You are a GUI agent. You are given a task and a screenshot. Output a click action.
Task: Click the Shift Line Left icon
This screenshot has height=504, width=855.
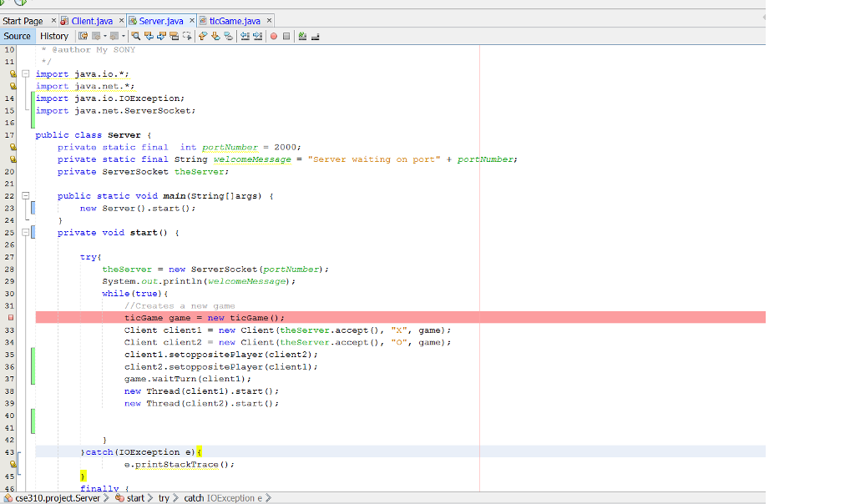(x=244, y=35)
